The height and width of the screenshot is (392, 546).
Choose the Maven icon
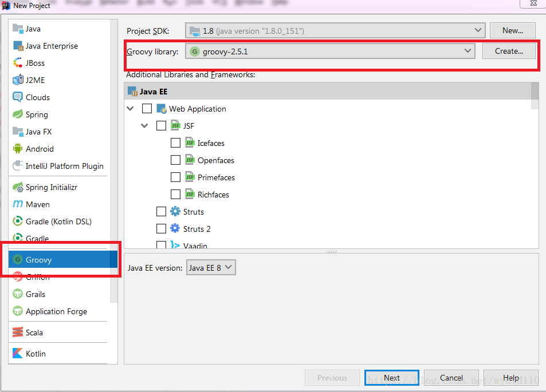point(18,204)
